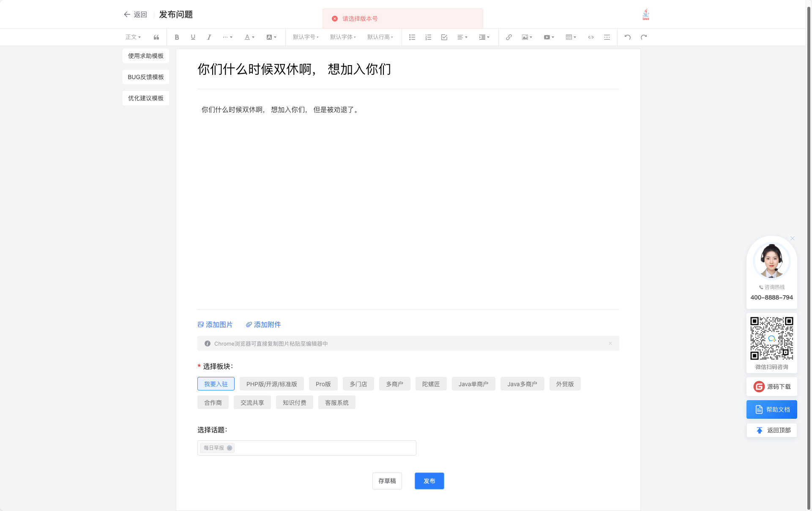Open the font color picker

tap(249, 37)
